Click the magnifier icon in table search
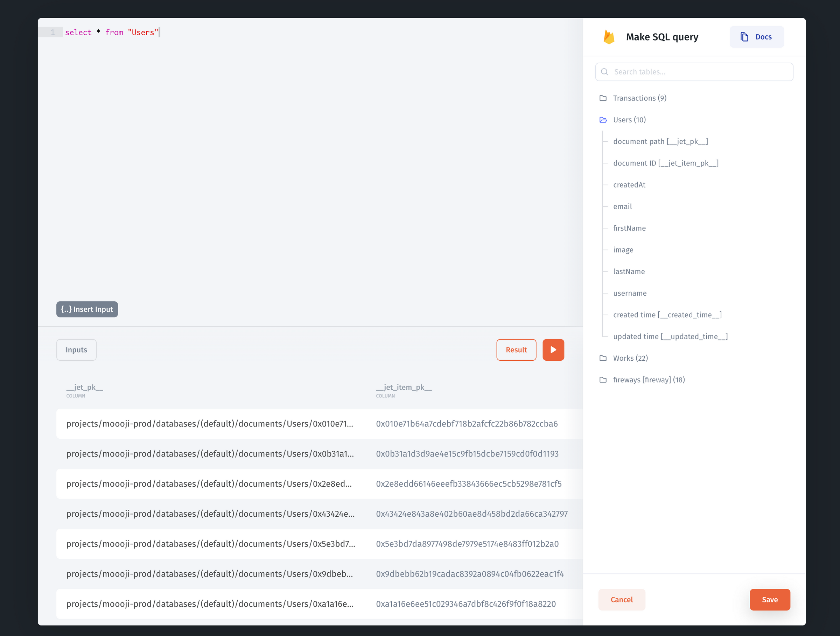Viewport: 840px width, 636px height. pos(604,72)
